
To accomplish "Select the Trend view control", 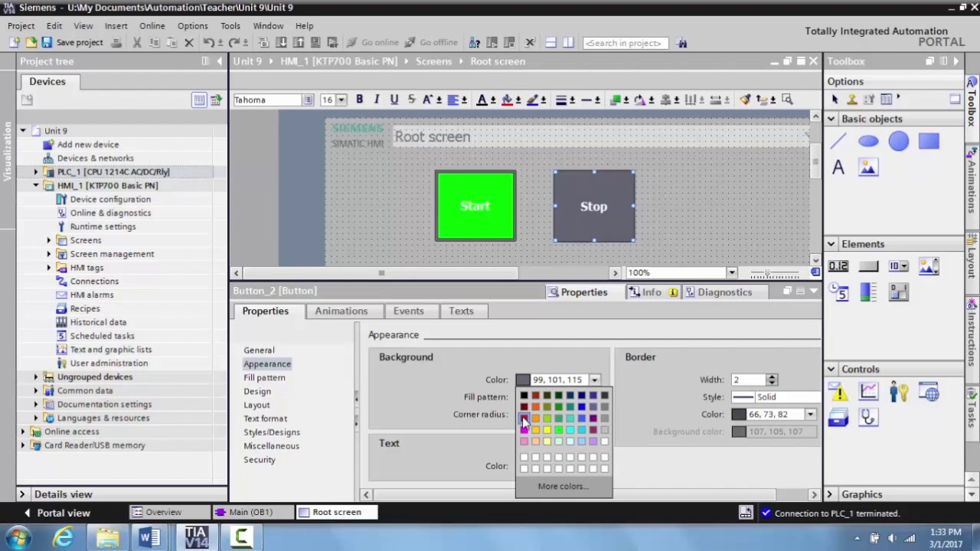I will (x=868, y=393).
